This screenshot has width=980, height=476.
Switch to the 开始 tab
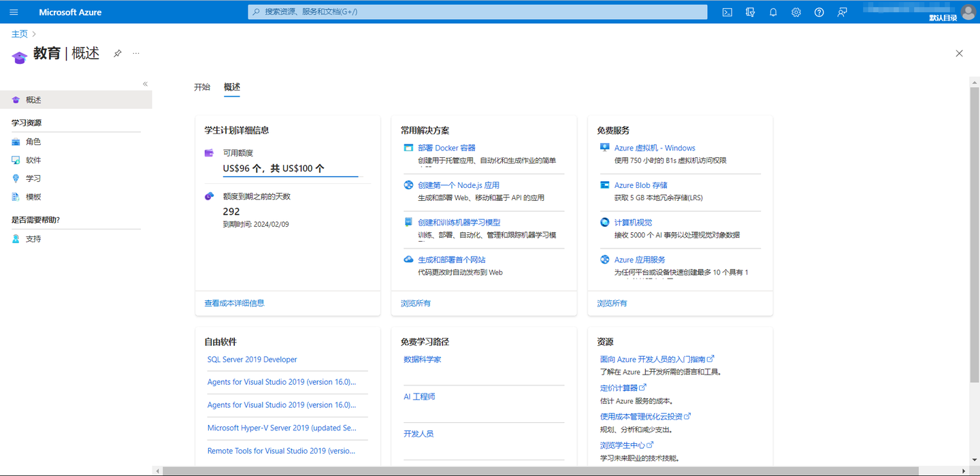[202, 87]
